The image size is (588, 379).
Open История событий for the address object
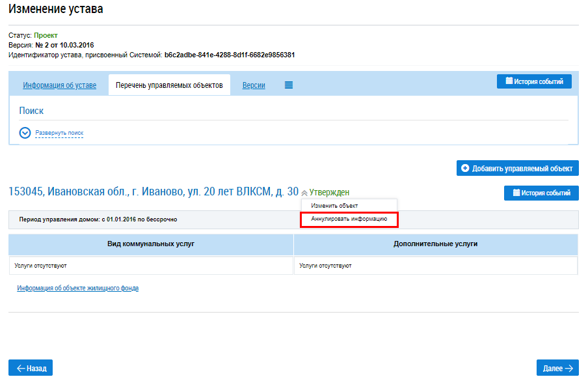click(x=541, y=193)
